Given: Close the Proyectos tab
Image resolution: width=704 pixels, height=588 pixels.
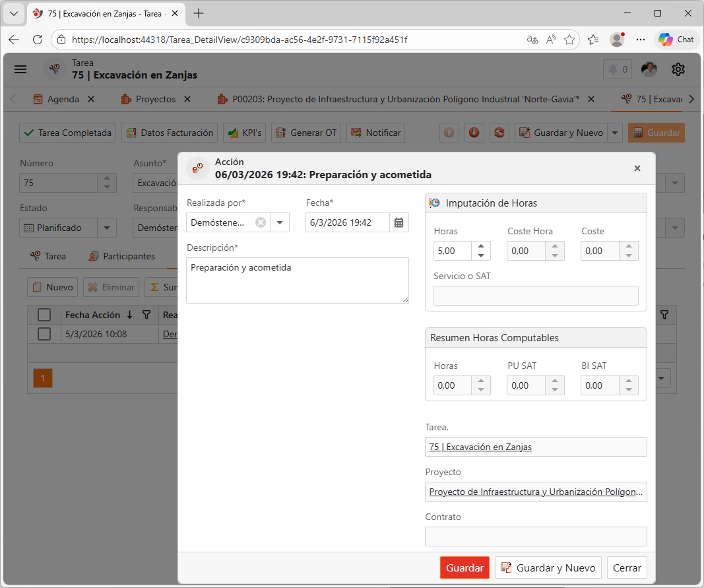Looking at the screenshot, I should click(x=187, y=99).
